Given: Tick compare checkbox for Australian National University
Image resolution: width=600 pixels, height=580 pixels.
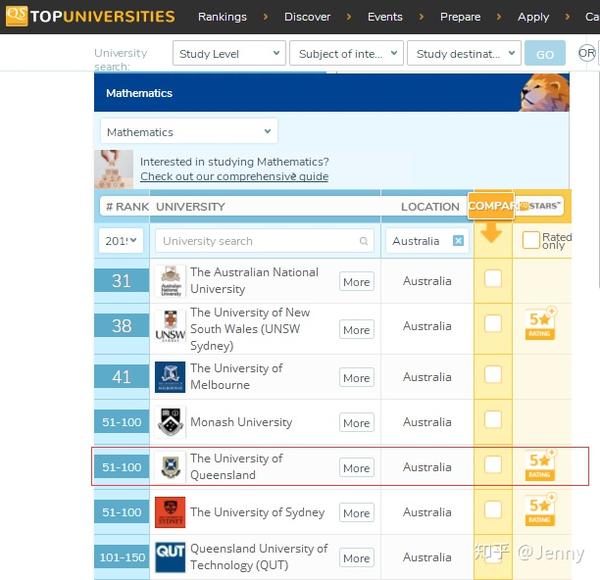Looking at the screenshot, I should pos(492,278).
